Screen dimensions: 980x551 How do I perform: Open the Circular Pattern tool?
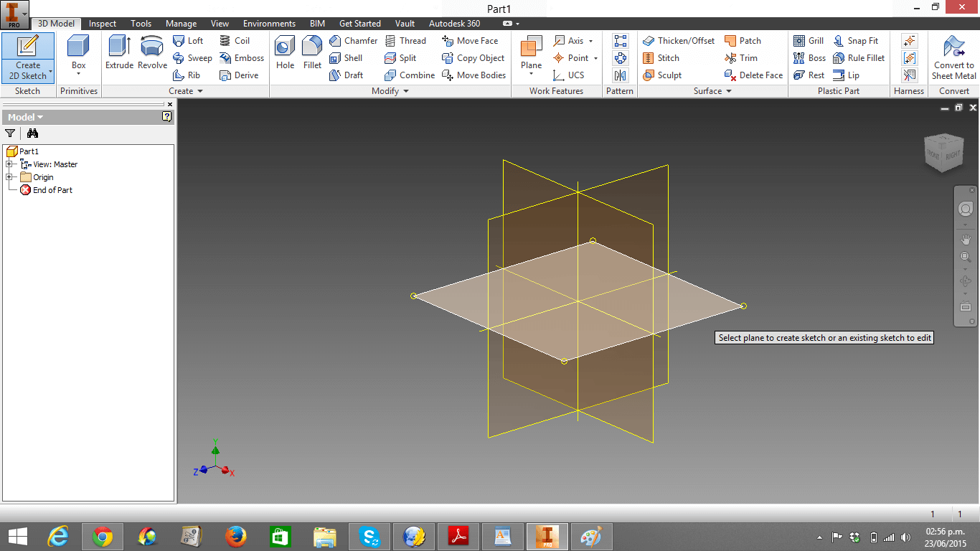click(x=621, y=58)
